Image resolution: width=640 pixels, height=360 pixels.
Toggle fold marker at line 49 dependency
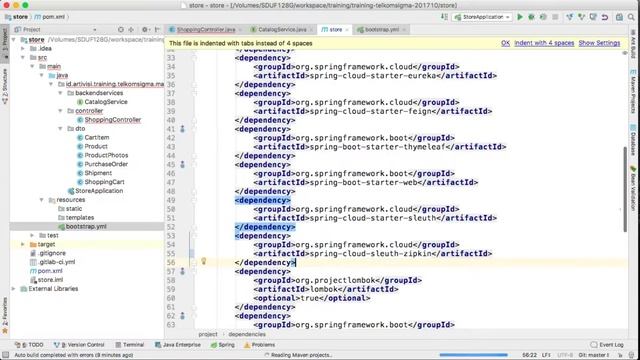pyautogui.click(x=194, y=200)
